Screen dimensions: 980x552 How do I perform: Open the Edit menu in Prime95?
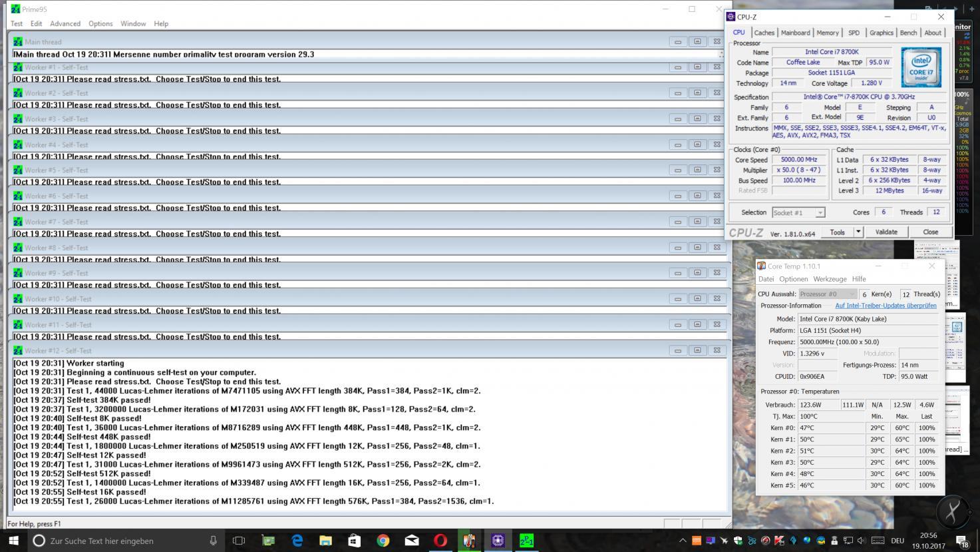[x=36, y=23]
